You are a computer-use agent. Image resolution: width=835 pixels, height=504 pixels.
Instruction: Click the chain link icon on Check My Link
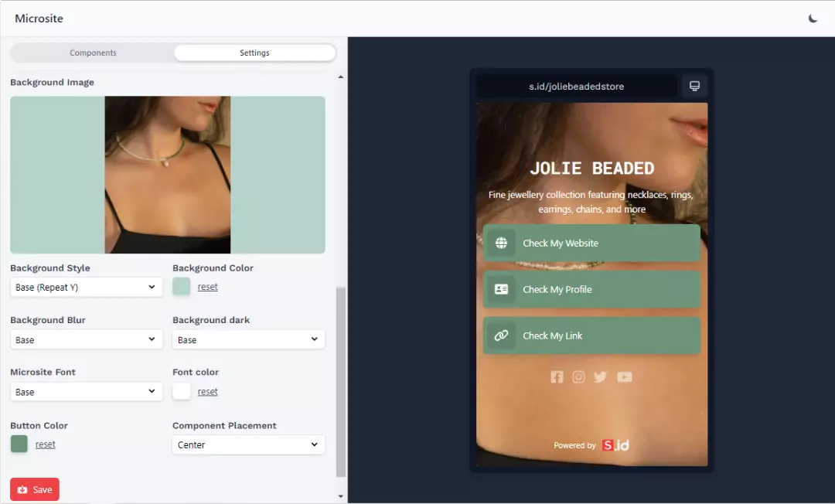pos(501,336)
